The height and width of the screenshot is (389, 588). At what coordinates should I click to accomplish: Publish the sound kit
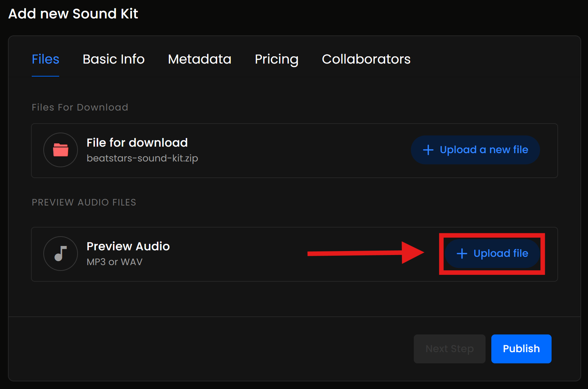(521, 349)
